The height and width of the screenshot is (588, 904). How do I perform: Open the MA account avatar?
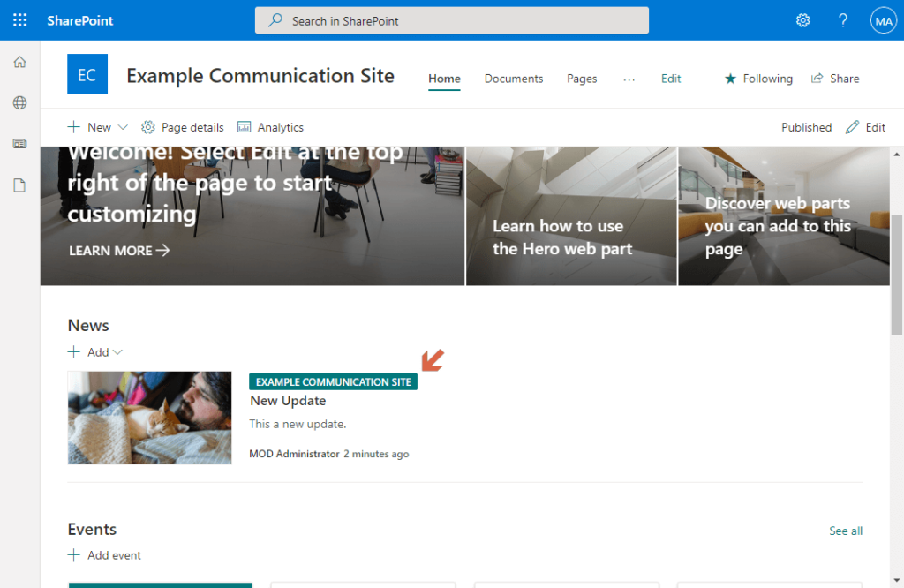click(883, 21)
